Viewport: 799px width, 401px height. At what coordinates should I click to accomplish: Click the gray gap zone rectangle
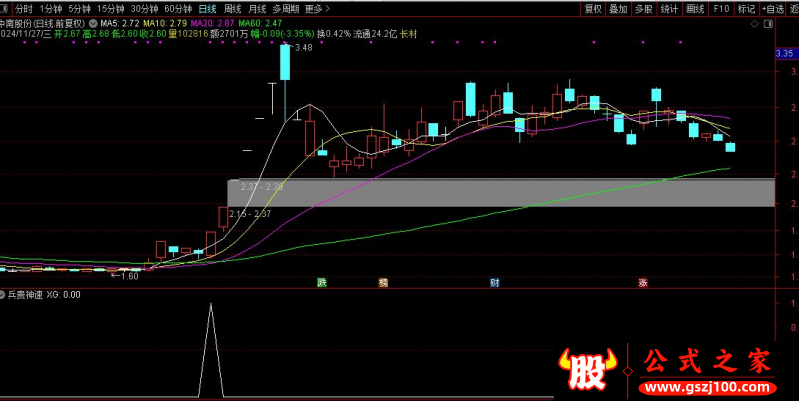coord(500,192)
